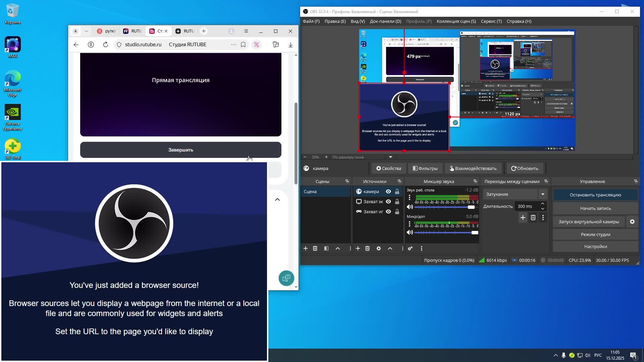Add a new source with plus icon
This screenshot has height=362, width=644.
[358, 248]
